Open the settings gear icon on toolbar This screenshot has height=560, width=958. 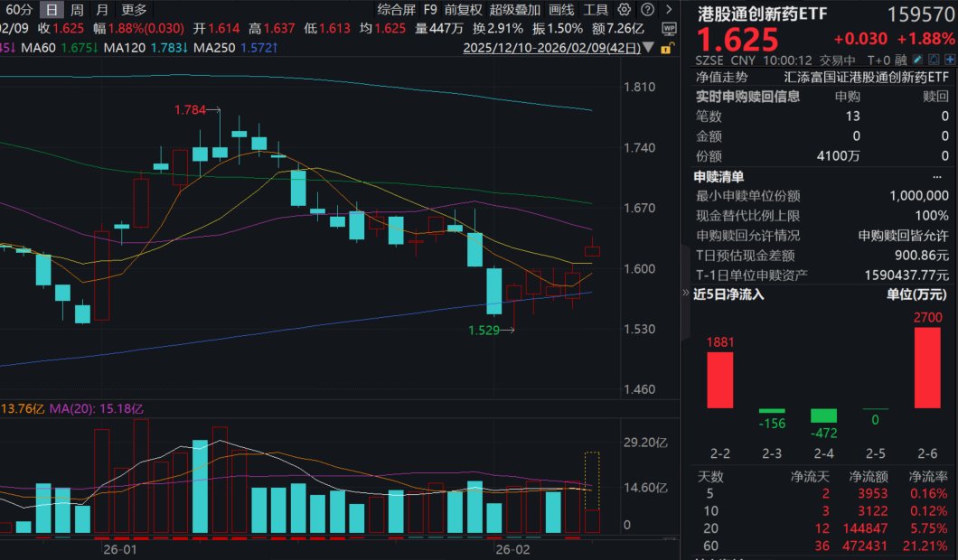625,10
